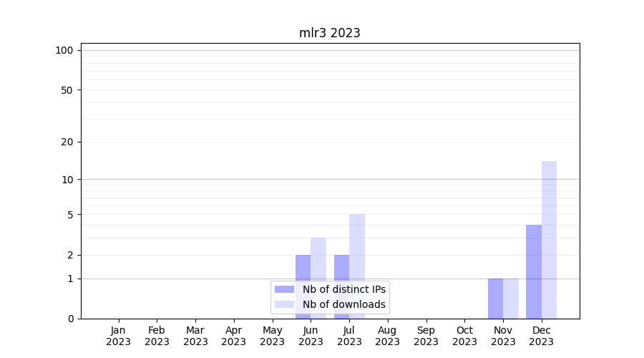Click the Nb of distinct IPs legend swatch
The width and height of the screenshot is (644, 358).
click(x=285, y=289)
